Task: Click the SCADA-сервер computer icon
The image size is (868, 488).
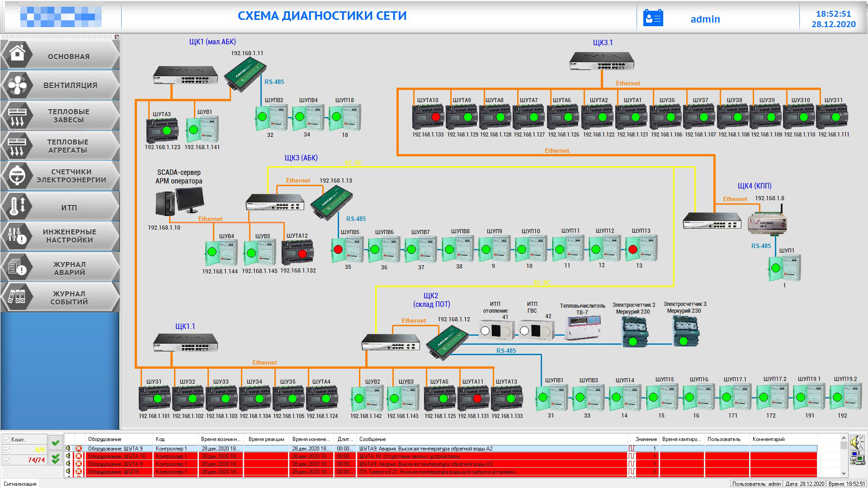Action: (179, 202)
